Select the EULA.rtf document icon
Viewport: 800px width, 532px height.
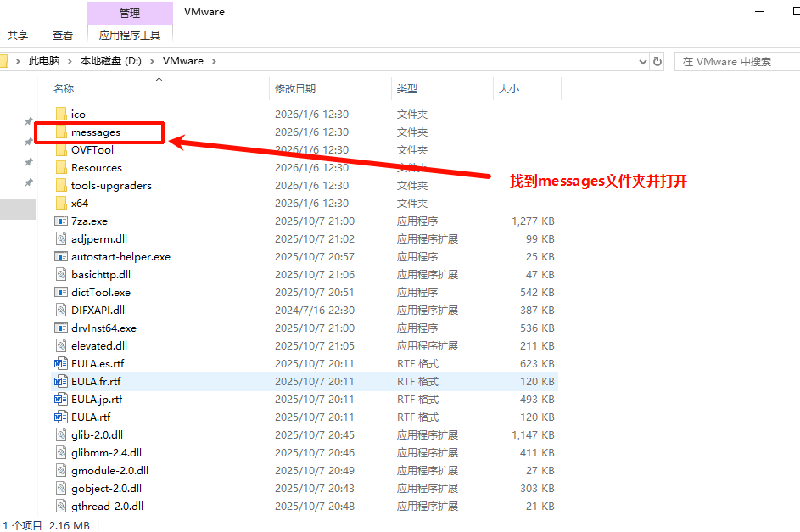[x=61, y=417]
